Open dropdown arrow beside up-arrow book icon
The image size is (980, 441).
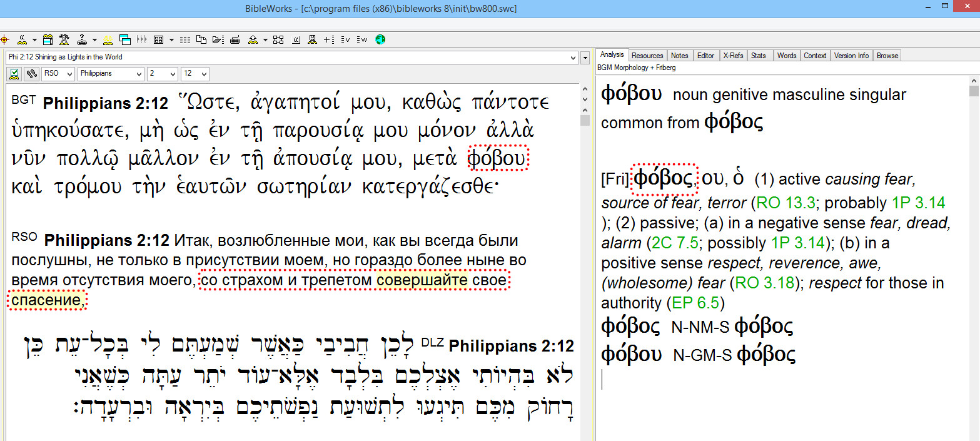click(265, 40)
